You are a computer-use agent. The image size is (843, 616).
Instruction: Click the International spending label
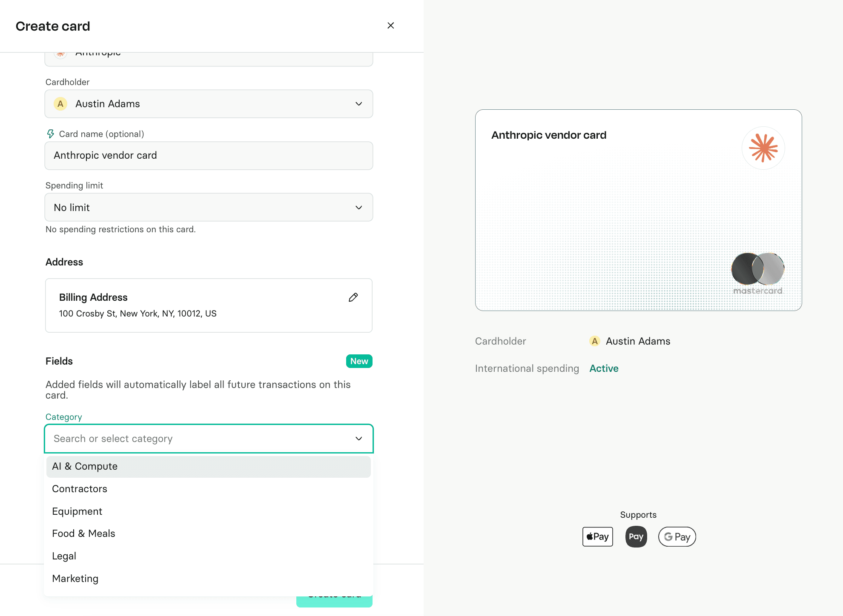click(x=527, y=368)
